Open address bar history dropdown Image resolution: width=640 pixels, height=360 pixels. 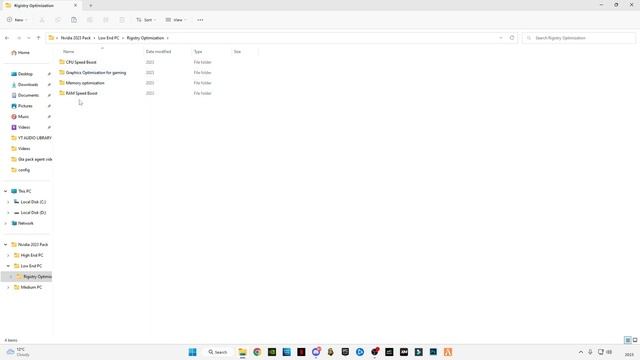pos(501,38)
